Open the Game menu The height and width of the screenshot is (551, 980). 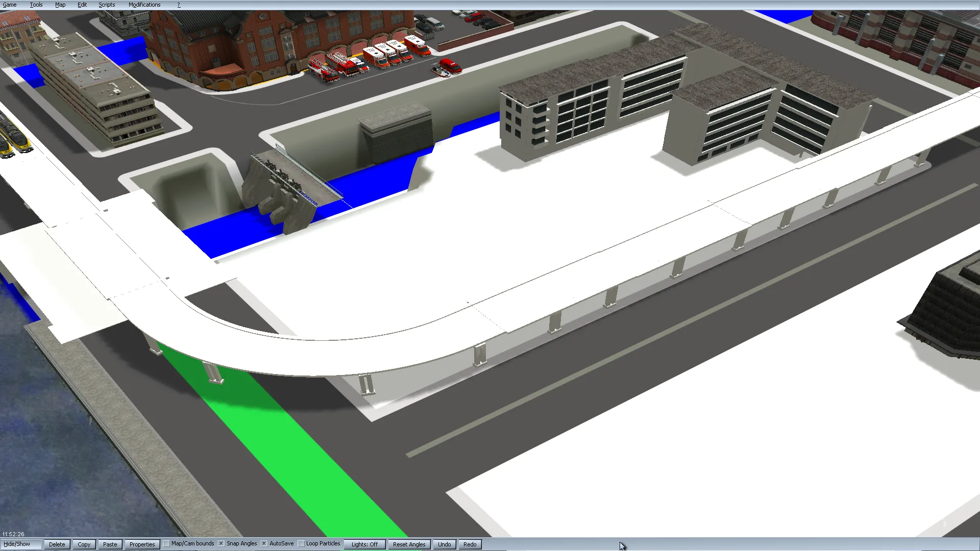10,5
